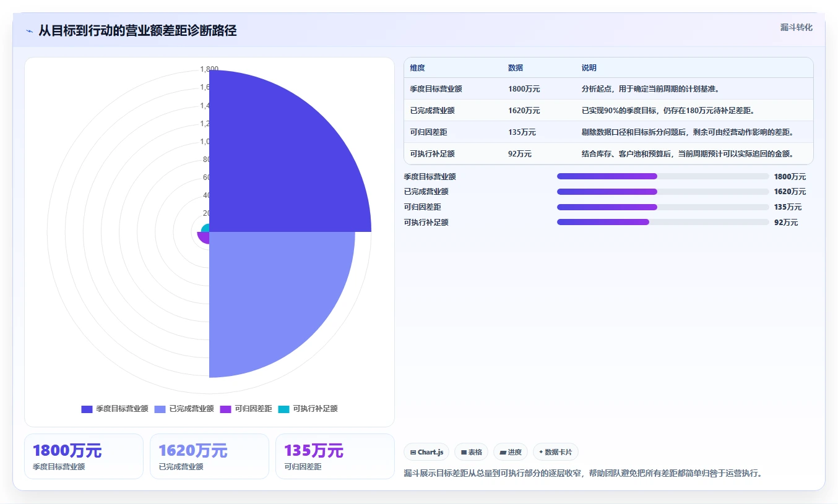The image size is (838, 504).
Task: Toggle 季度目标营业额 legend swatch
Action: click(x=87, y=409)
